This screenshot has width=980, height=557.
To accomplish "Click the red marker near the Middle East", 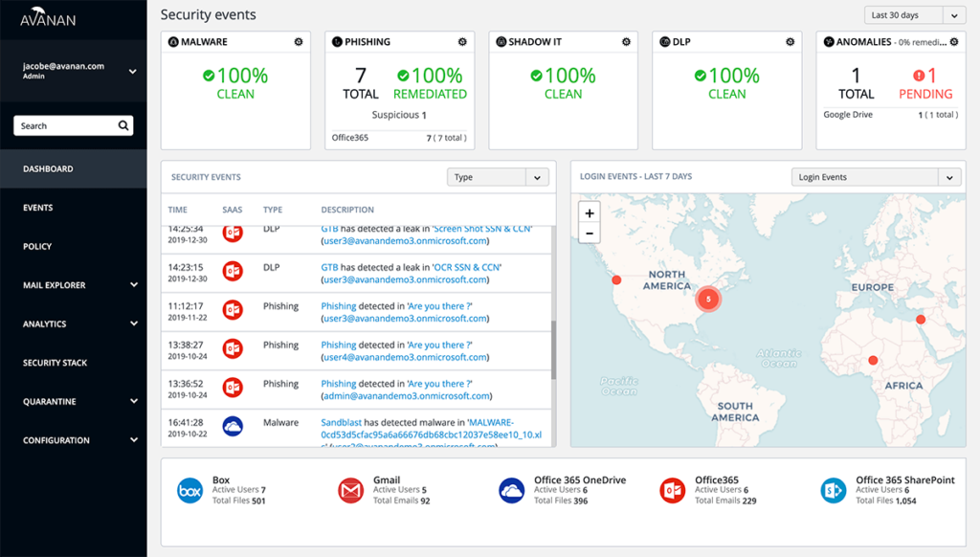I will [921, 320].
